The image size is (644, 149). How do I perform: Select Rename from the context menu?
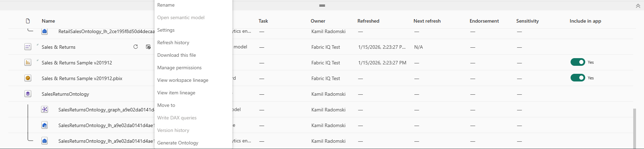pos(166,5)
